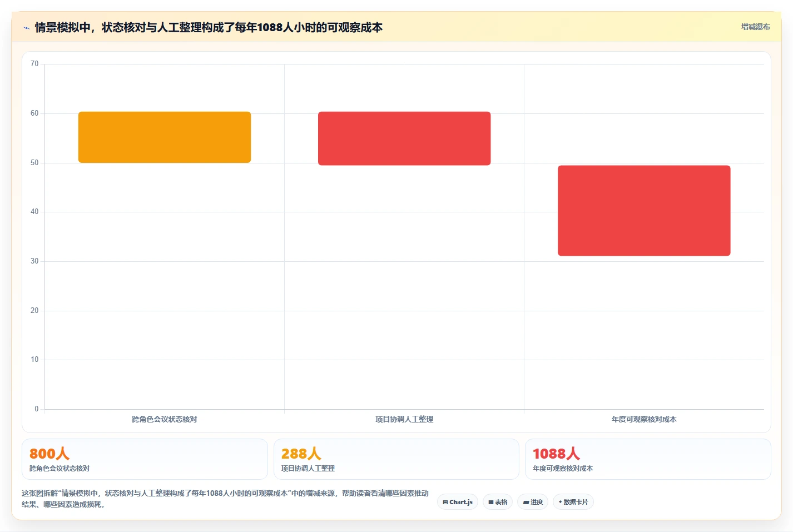Click the x-axis label 年度可观察核对成本
Viewport: 793px width, 532px height.
[644, 419]
